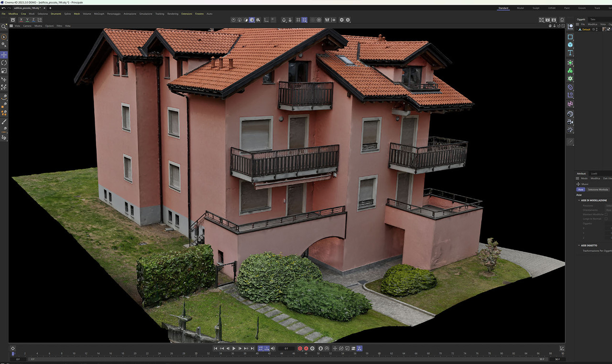612x364 pixels.
Task: Open viewport Mostra dropdown menu
Action: [x=38, y=26]
